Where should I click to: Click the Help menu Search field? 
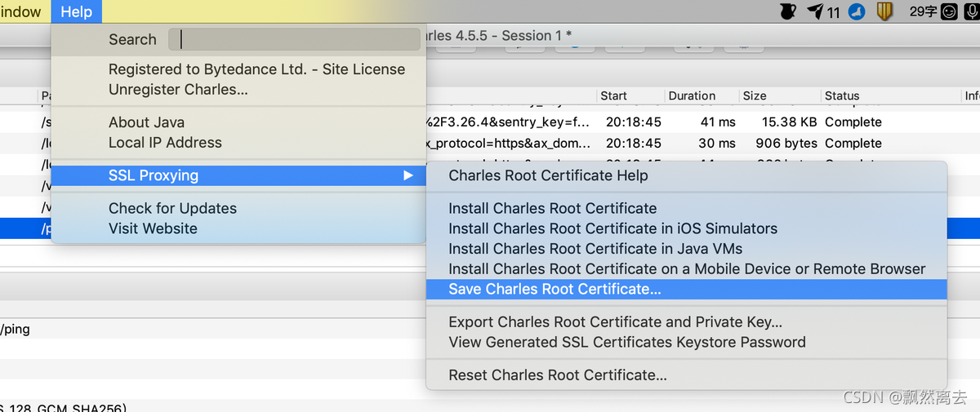coord(294,39)
